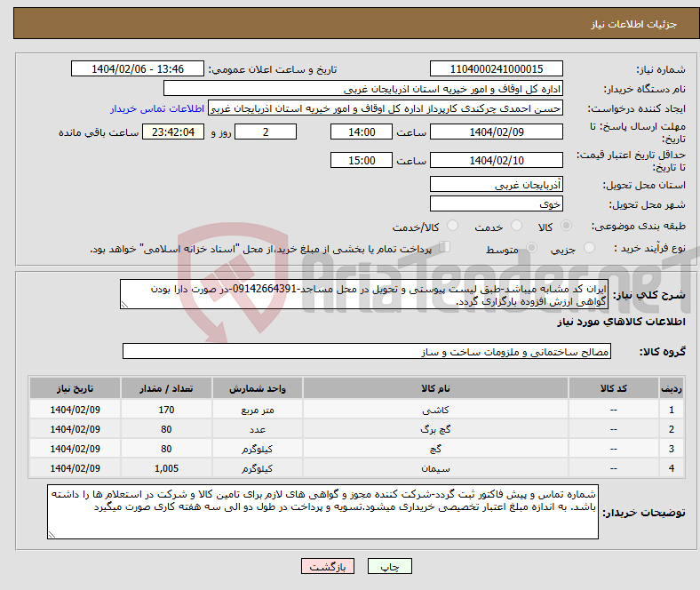Image resolution: width=700 pixels, height=590 pixels.
Task: Click the عدد unit cell
Action: 257,429
